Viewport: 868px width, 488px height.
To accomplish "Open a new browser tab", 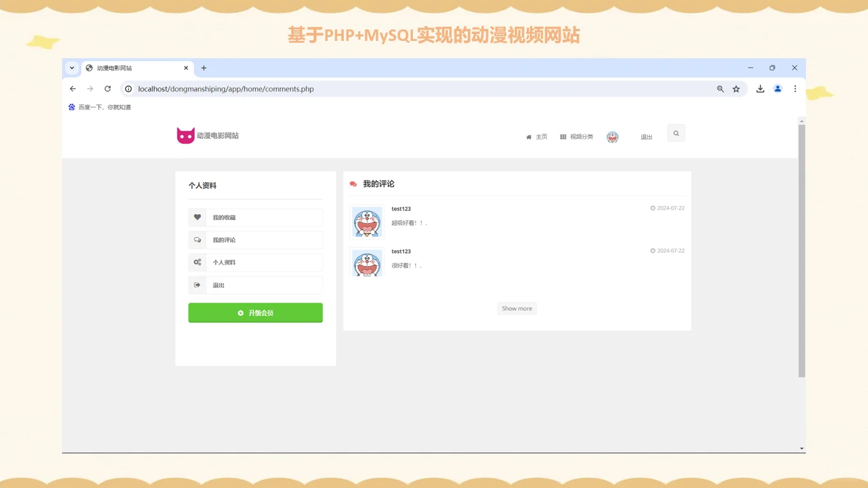I will pos(204,67).
